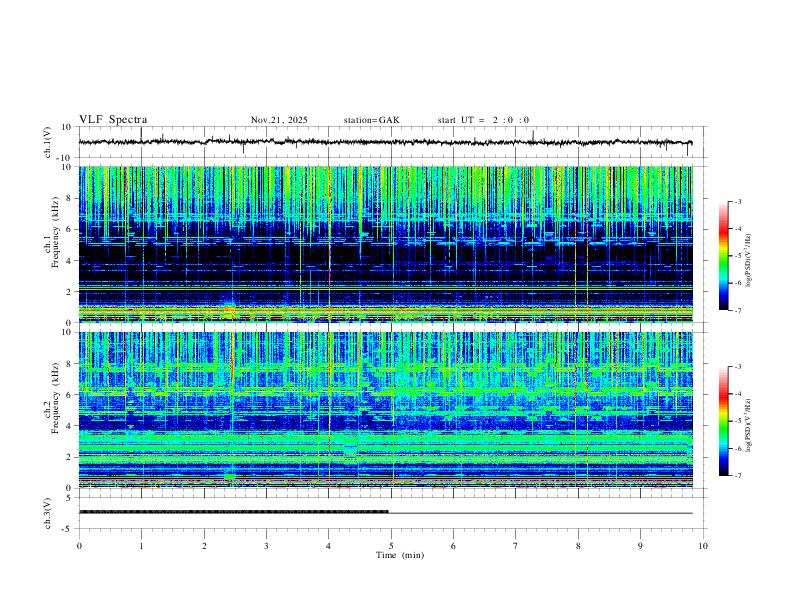The image size is (792, 612).
Task: Click the "VLF Spectra" plot title
Action: tap(113, 120)
